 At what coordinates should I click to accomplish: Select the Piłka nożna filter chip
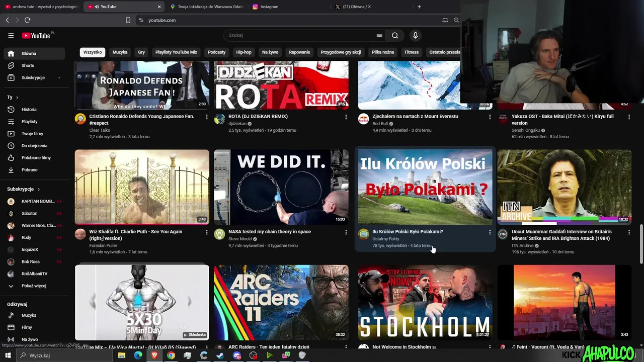(383, 52)
